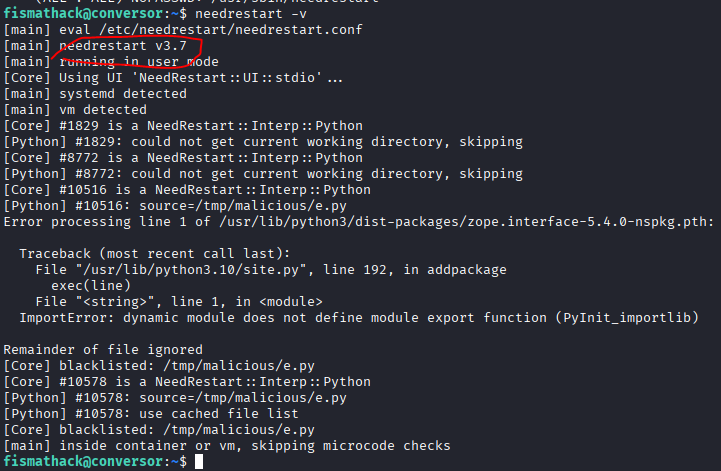Viewport: 721px width, 471px height.
Task: Click the terminal cursor at the final prompt
Action: point(200,462)
